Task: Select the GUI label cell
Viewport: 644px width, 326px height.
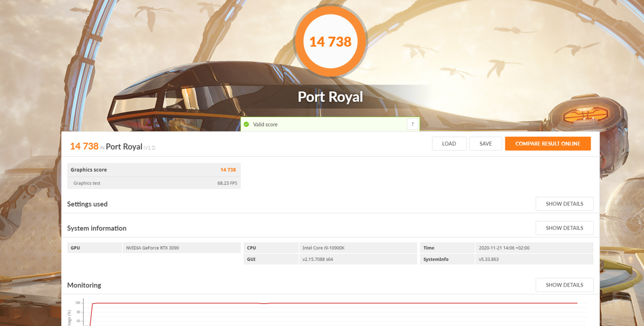Action: tap(271, 259)
